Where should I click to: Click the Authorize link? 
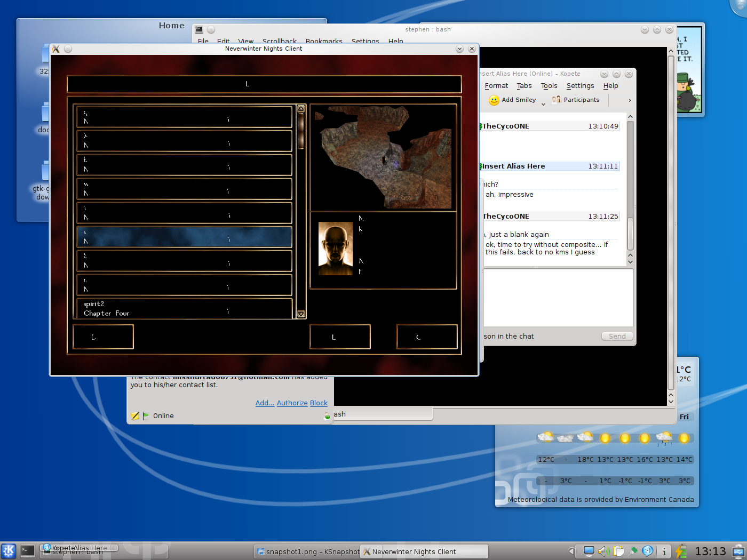click(x=292, y=403)
